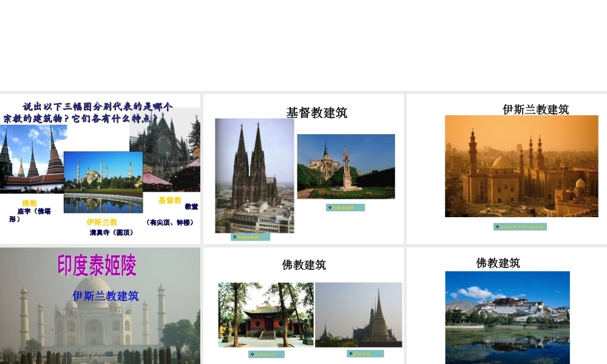Viewport: 607px width, 364px height.
Task: Click the second heading line 宗教的建筑物？它们各有什么特点？
Action: (x=80, y=118)
